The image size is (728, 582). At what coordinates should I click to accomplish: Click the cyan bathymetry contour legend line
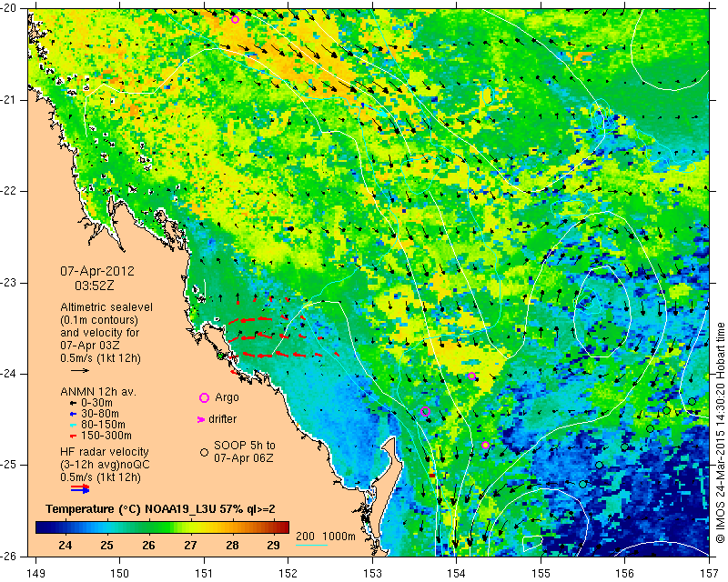click(311, 545)
